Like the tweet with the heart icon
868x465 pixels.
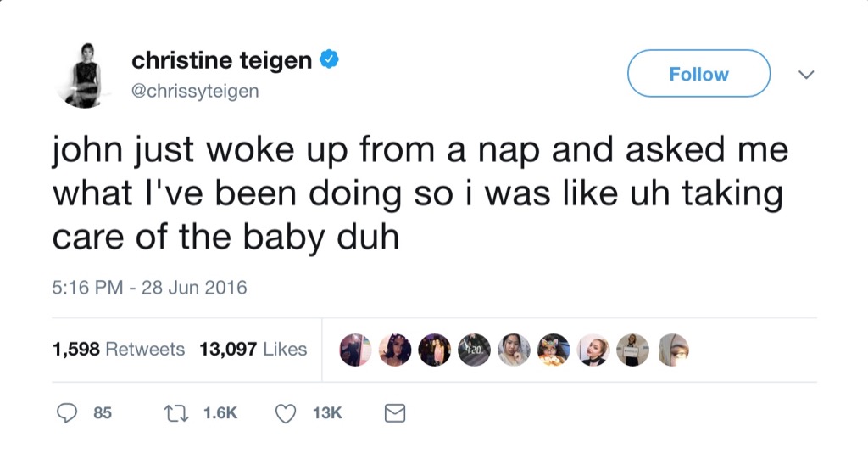287,413
